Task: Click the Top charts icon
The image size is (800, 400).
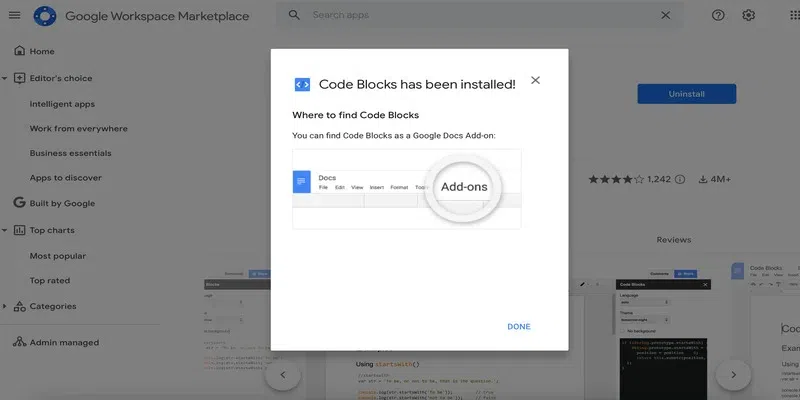Action: pyautogui.click(x=19, y=230)
